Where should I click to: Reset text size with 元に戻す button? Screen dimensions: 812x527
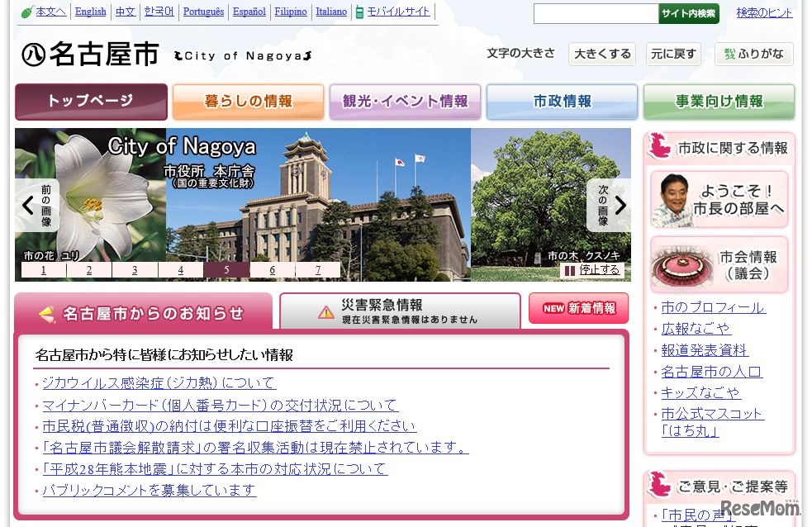673,54
